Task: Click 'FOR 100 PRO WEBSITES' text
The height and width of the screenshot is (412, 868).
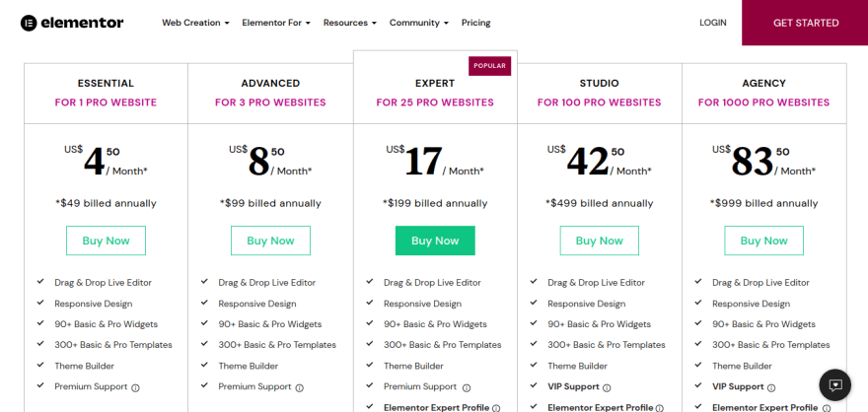Action: click(600, 103)
